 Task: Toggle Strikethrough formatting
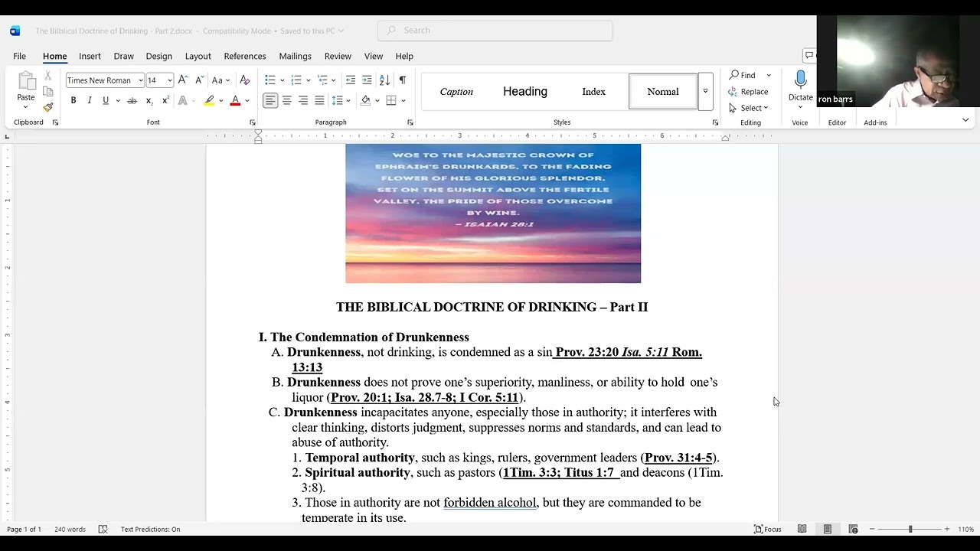[132, 101]
